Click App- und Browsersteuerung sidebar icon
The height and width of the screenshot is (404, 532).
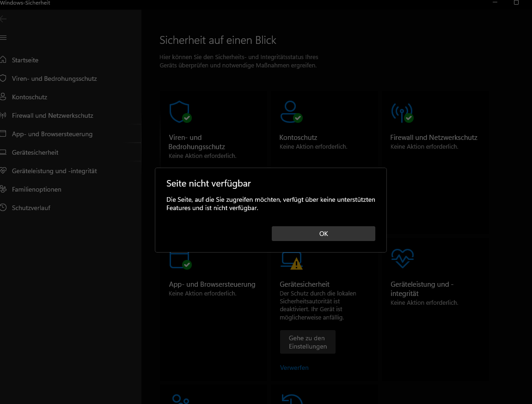point(4,134)
